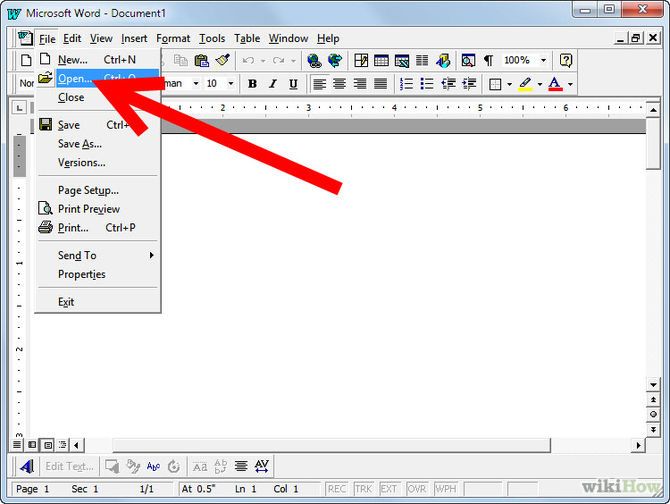The height and width of the screenshot is (504, 670).
Task: Click the Decrease Indent icon
Action: pyautogui.click(x=448, y=83)
